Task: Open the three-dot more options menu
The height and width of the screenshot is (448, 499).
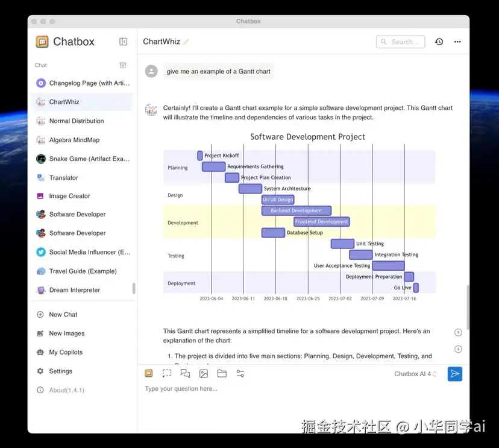Action: pyautogui.click(x=457, y=42)
